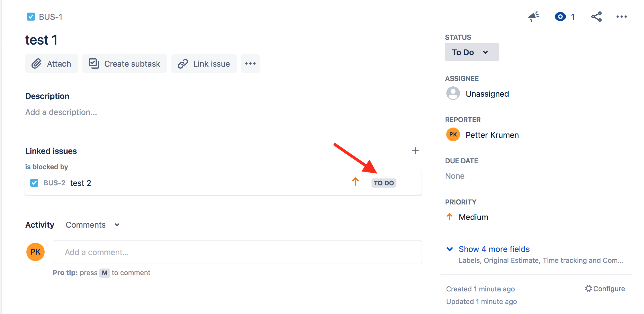This screenshot has height=314, width=644.
Task: Open the To Do status dropdown
Action: 471,52
